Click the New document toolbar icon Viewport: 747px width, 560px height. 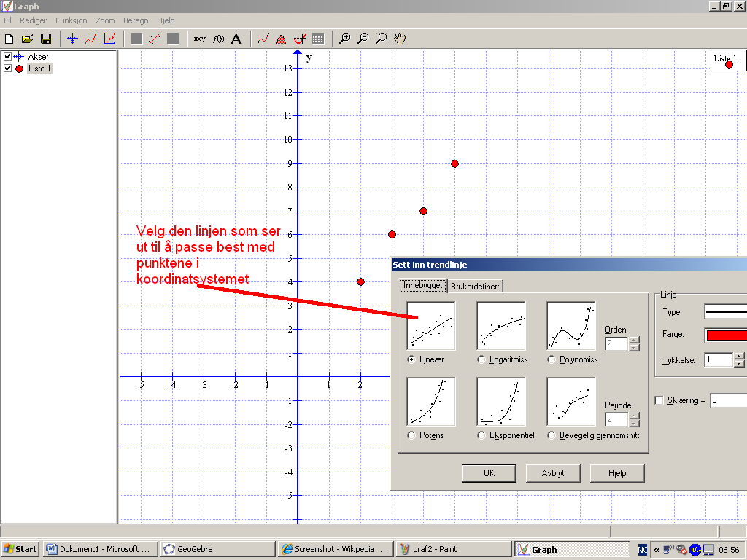[x=9, y=39]
